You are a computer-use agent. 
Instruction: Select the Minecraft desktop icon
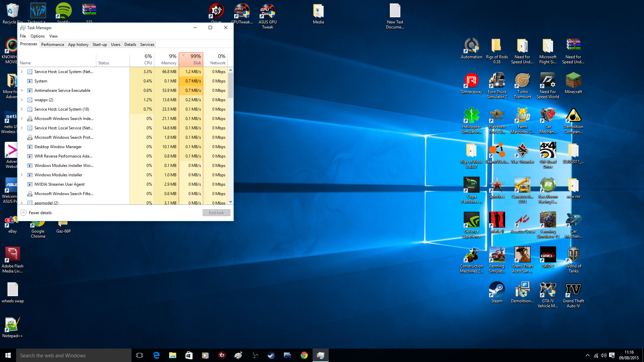pos(573,83)
